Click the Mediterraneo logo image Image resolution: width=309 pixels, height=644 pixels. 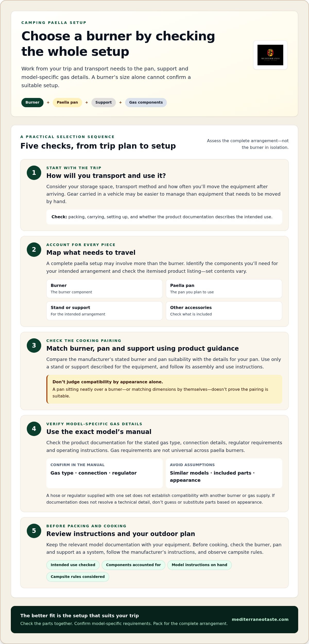tap(270, 55)
